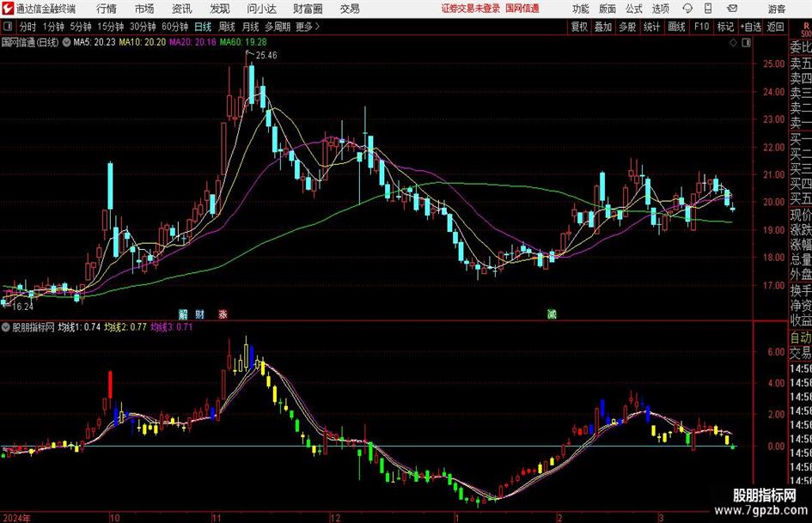Switch to 分时 intraday view
Screen dimensions: 812x523
28,27
